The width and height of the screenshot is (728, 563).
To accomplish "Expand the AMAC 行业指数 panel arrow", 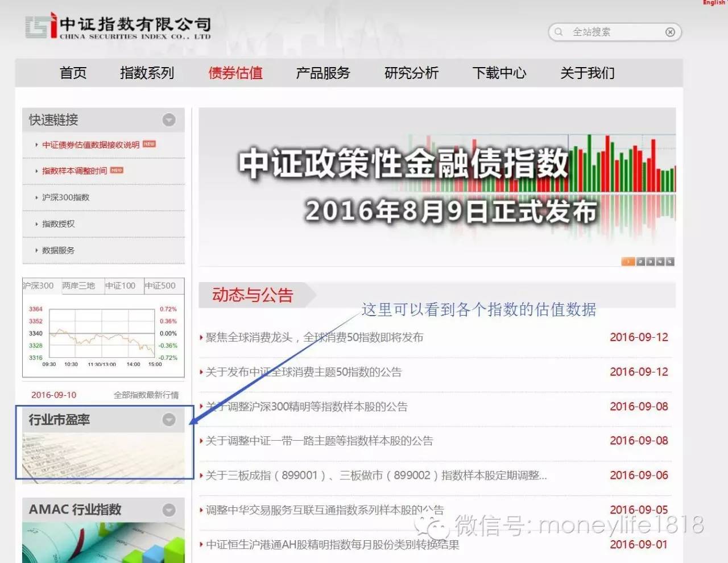I will (169, 510).
